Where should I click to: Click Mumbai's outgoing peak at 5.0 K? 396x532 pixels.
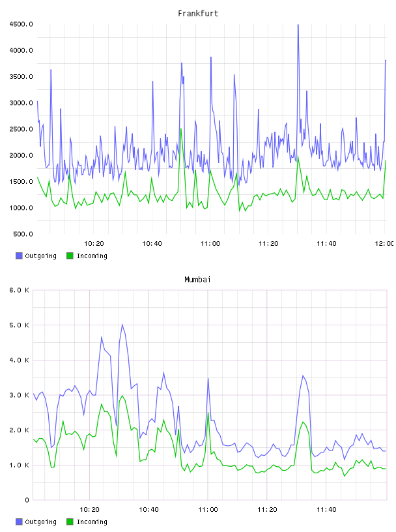tap(122, 325)
